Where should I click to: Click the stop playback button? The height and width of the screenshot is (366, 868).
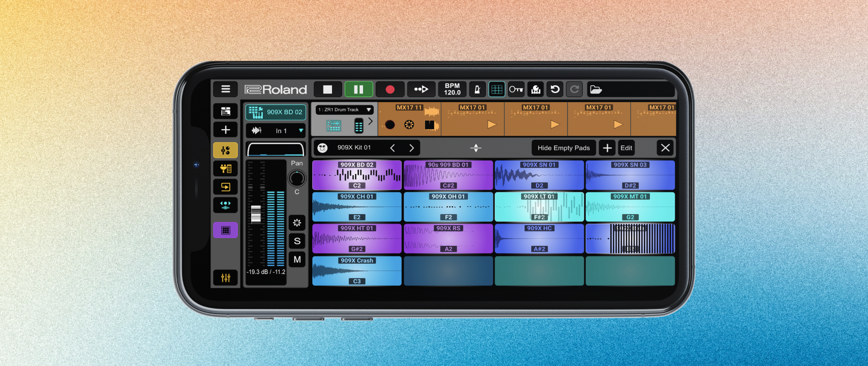327,89
